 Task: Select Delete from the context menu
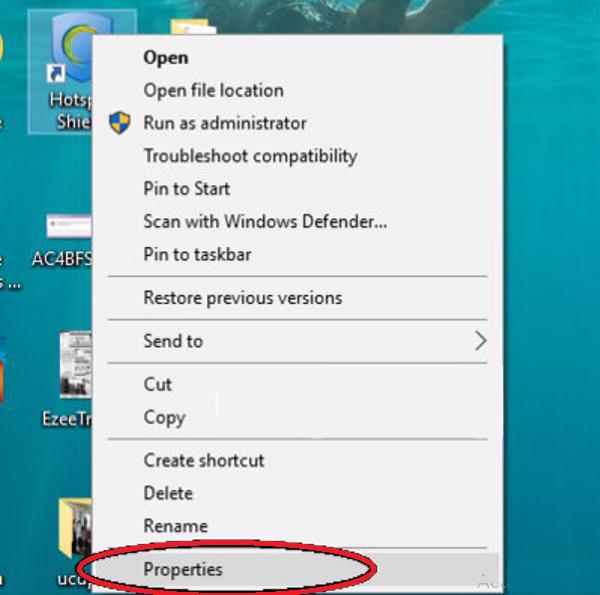(168, 493)
